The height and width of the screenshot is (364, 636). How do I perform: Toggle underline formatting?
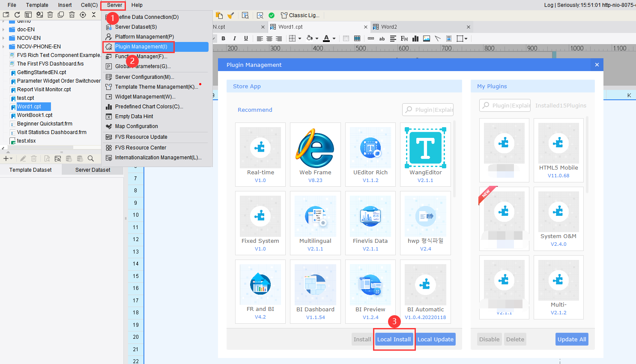click(246, 39)
